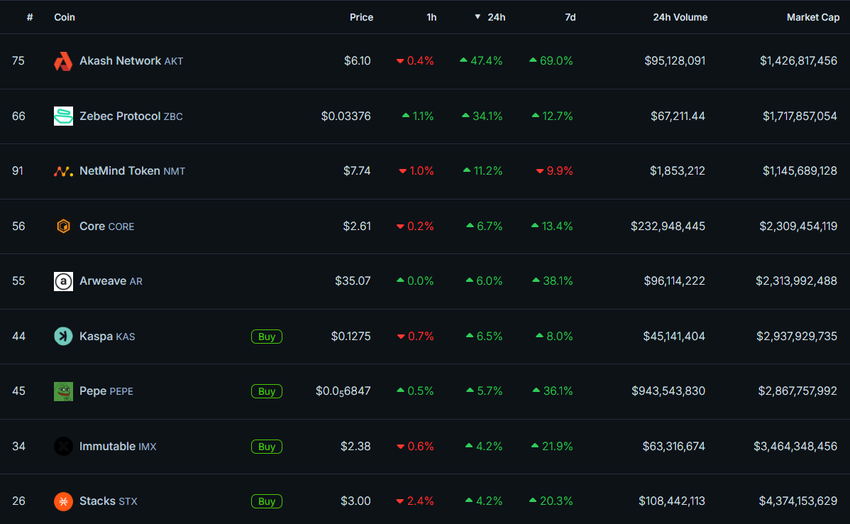Select Akash market cap $1,426,817,456
The image size is (850, 524).
pyautogui.click(x=799, y=61)
